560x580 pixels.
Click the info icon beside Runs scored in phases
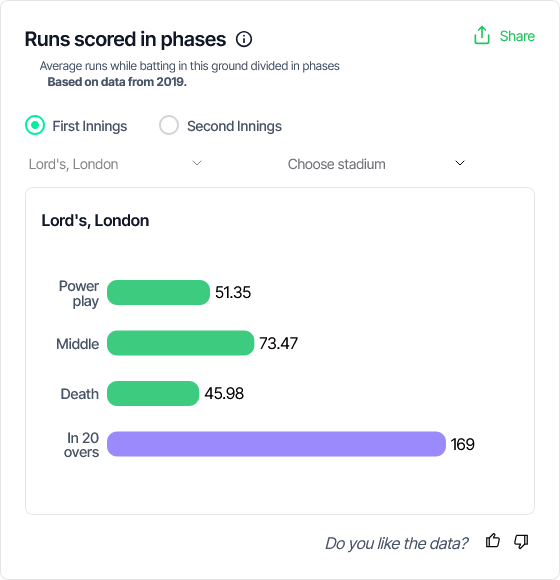tap(244, 39)
